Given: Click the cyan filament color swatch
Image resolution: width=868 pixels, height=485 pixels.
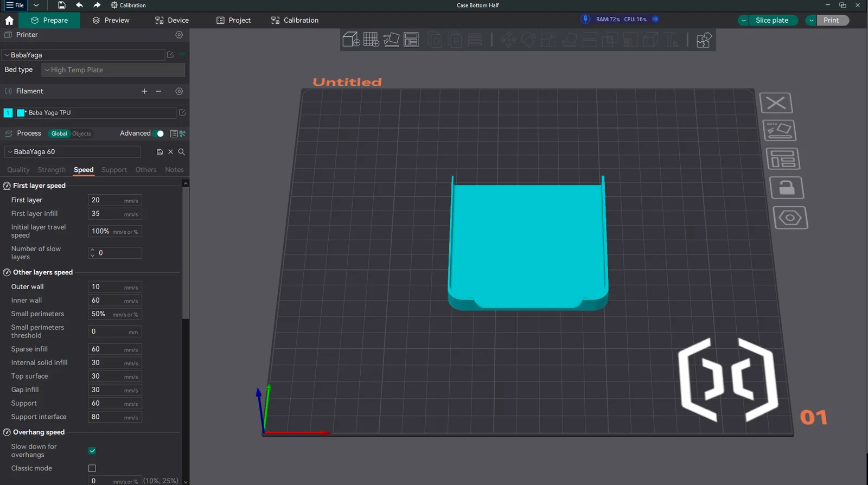Looking at the screenshot, I should click(x=21, y=113).
